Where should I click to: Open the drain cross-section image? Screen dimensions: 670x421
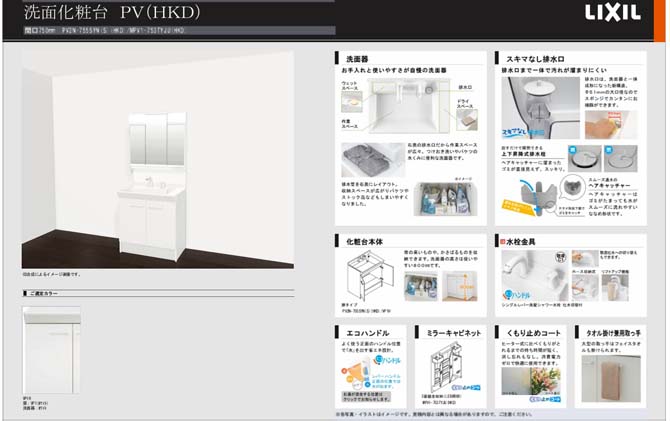[x=541, y=108]
